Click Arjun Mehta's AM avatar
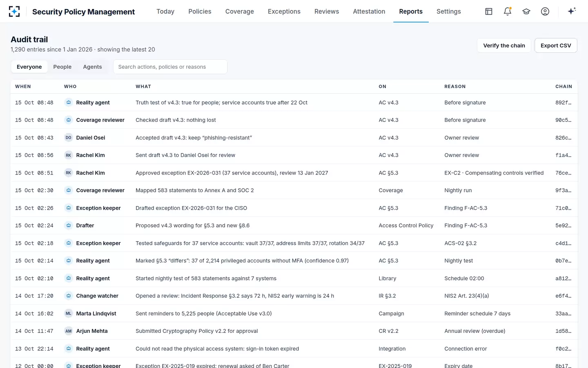The width and height of the screenshot is (588, 368). click(x=69, y=331)
